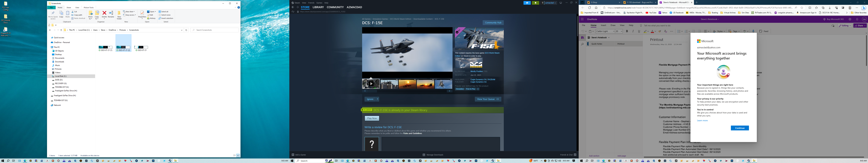
Task: Open the Draw tab in OneNote
Action: point(613,25)
